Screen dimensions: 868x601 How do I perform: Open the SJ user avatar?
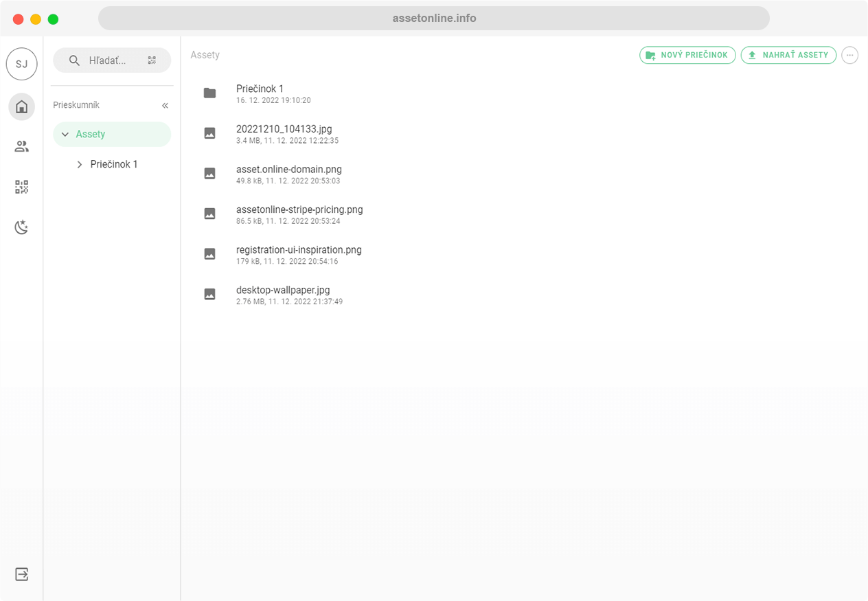coord(21,64)
